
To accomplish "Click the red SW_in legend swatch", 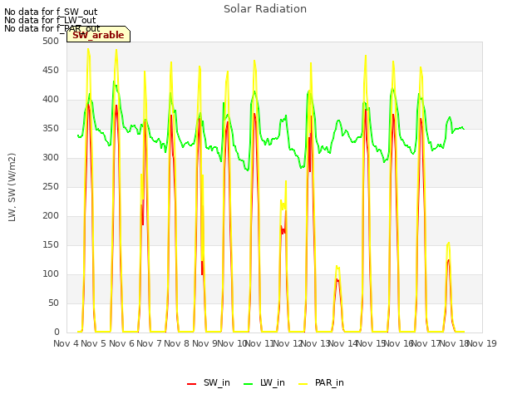I will (x=192, y=384).
